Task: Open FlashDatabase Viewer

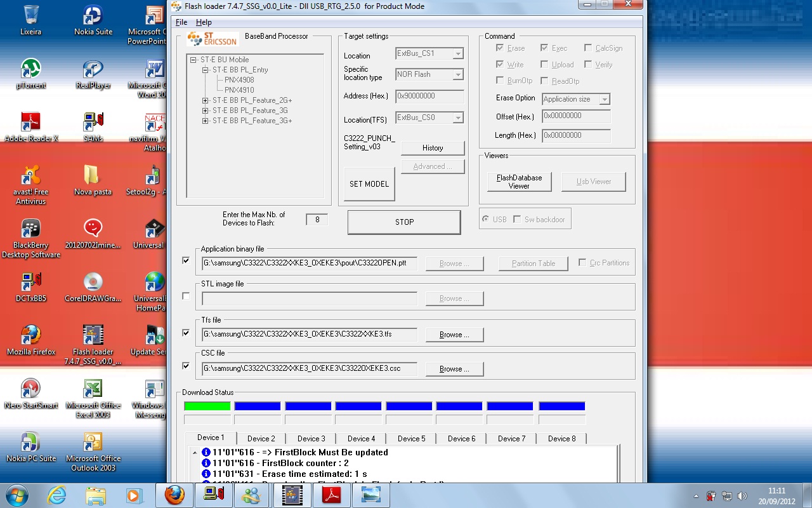Action: [519, 182]
